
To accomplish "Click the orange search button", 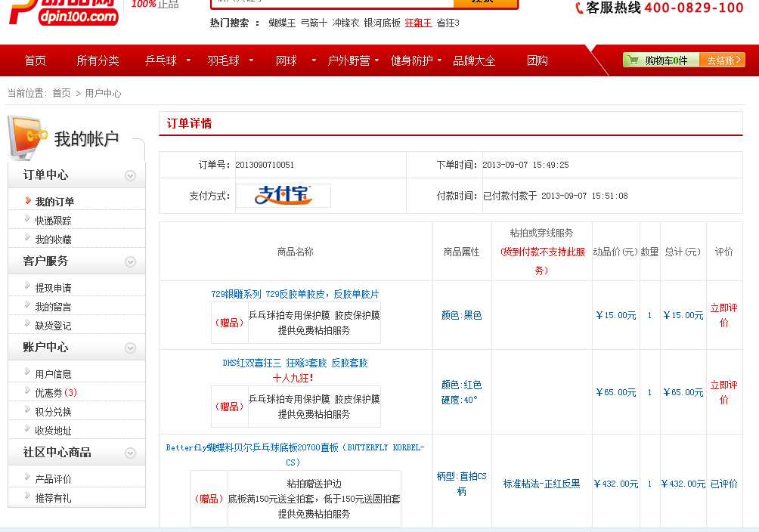I will 486,3.
